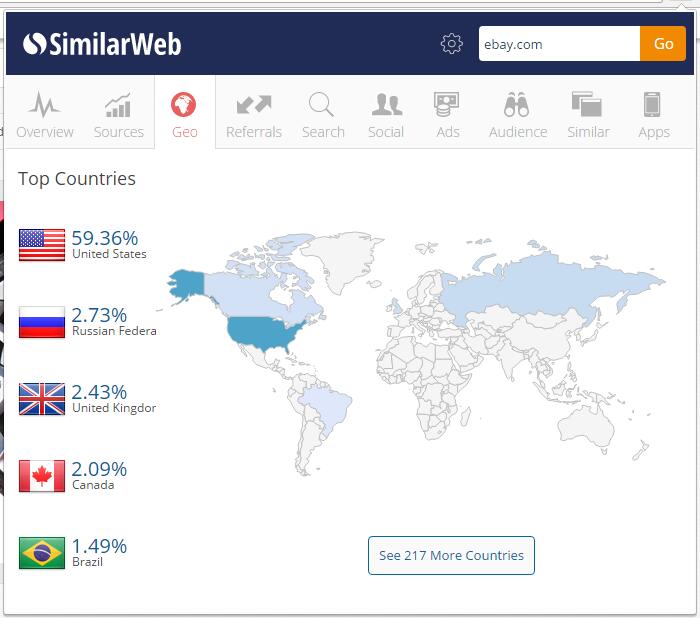The image size is (700, 618).
Task: Show the Ads tab
Action: 446,114
